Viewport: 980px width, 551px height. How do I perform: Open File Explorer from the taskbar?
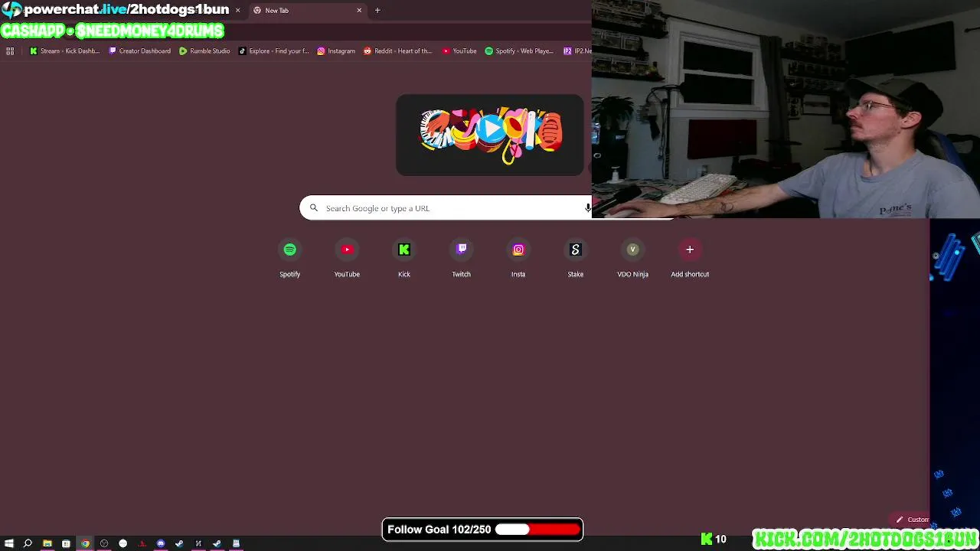47,544
